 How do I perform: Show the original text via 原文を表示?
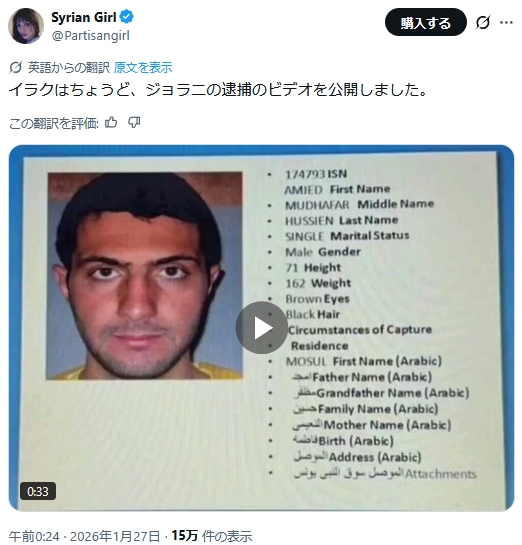(x=143, y=67)
